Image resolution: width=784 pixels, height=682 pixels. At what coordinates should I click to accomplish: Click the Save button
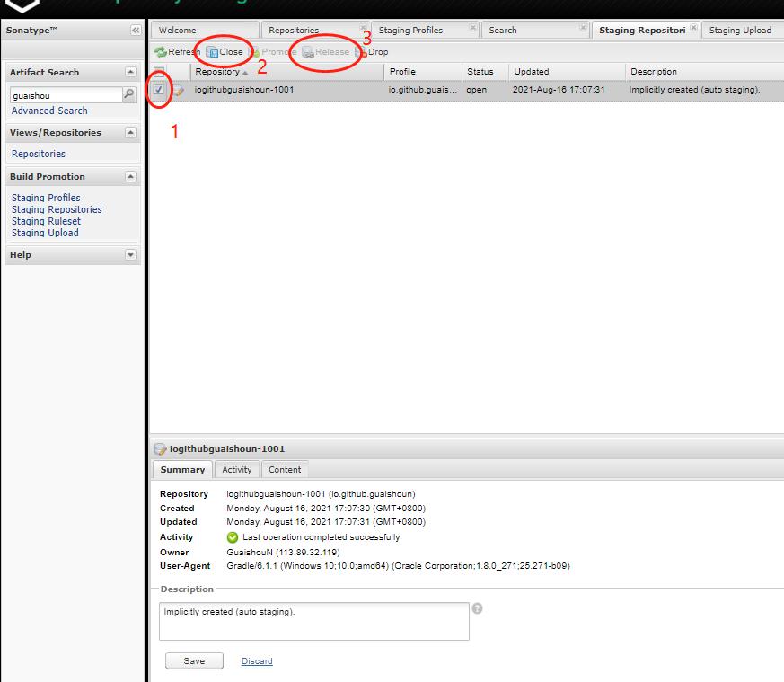point(194,661)
